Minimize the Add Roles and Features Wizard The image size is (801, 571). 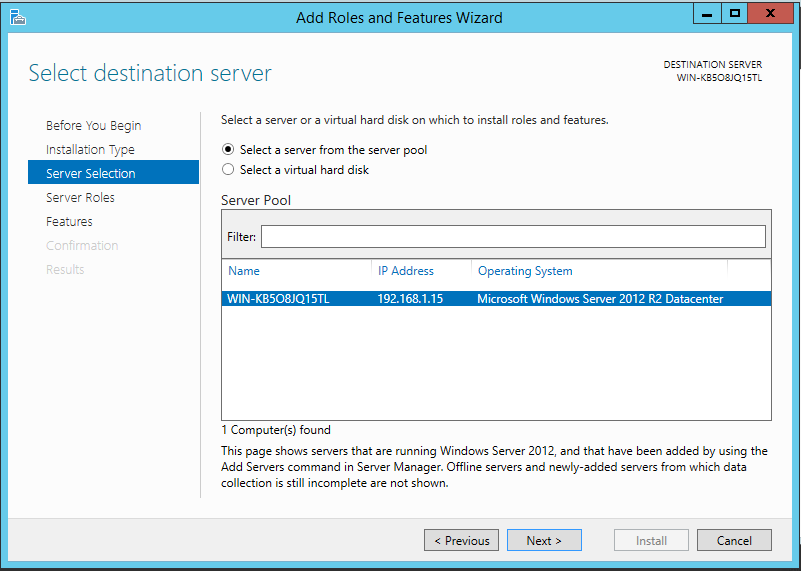click(x=707, y=14)
